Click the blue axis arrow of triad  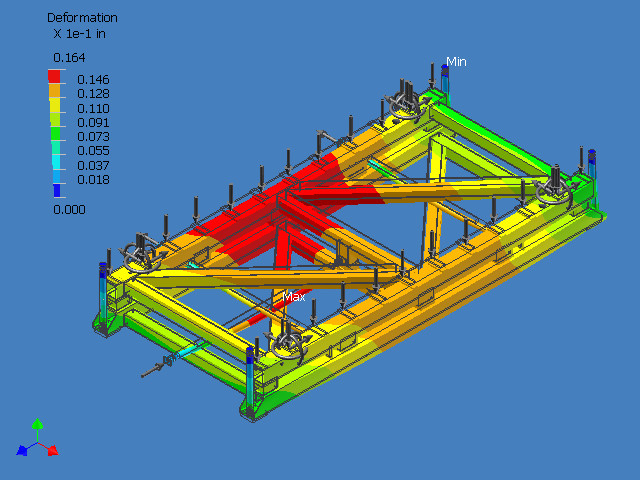coord(21,451)
